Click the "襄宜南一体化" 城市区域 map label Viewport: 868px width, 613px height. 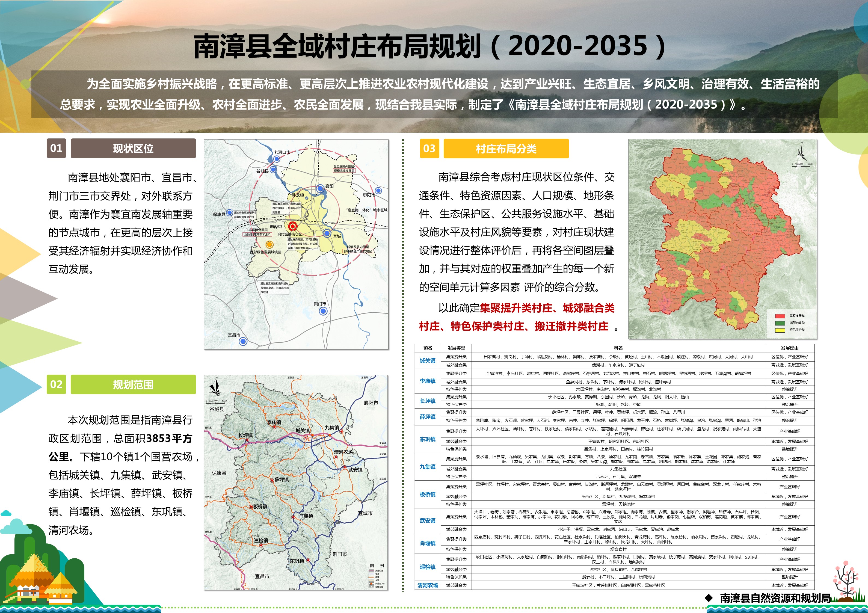367,210
